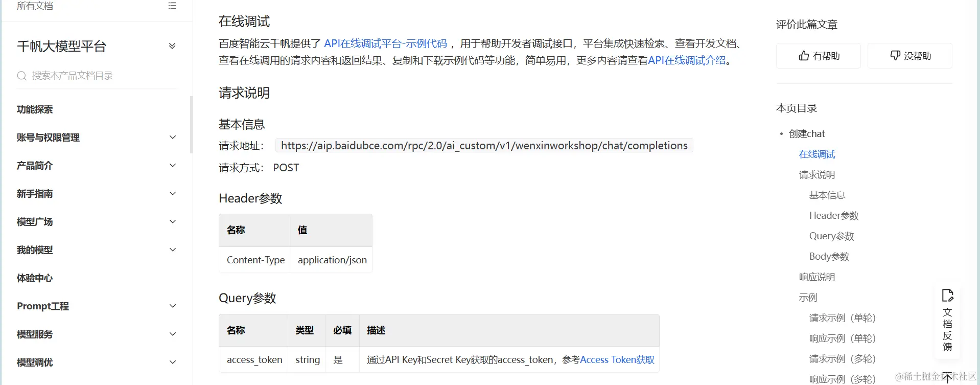
Task: Jump to 请求示例（单轮） in outline
Action: coord(843,318)
